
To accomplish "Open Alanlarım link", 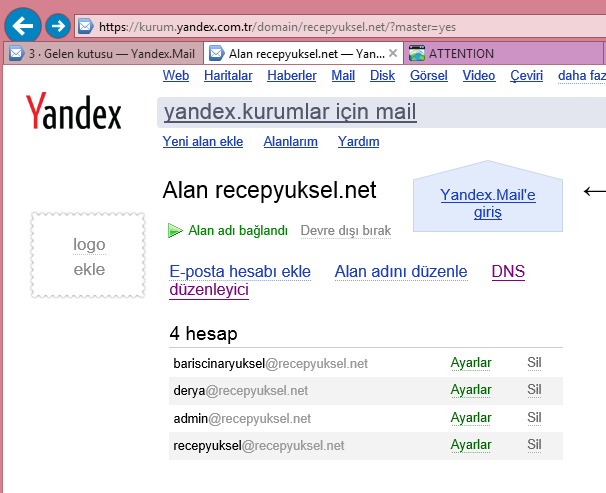I will pyautogui.click(x=291, y=141).
